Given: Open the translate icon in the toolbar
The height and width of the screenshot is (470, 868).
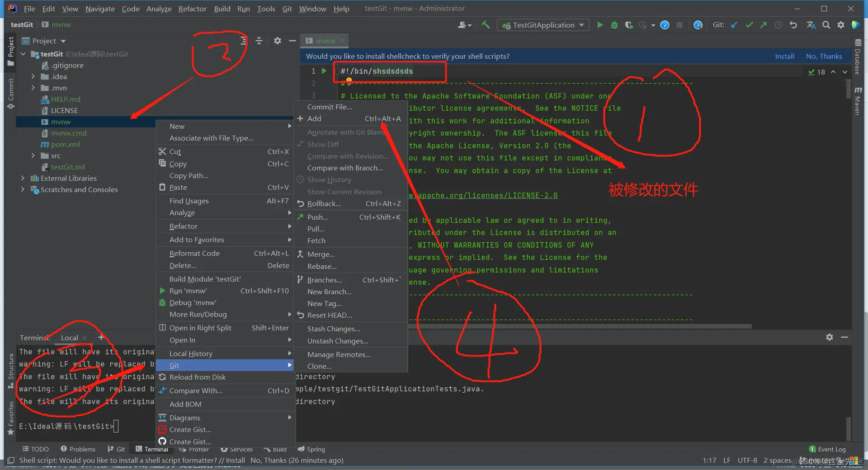Looking at the screenshot, I should point(811,25).
